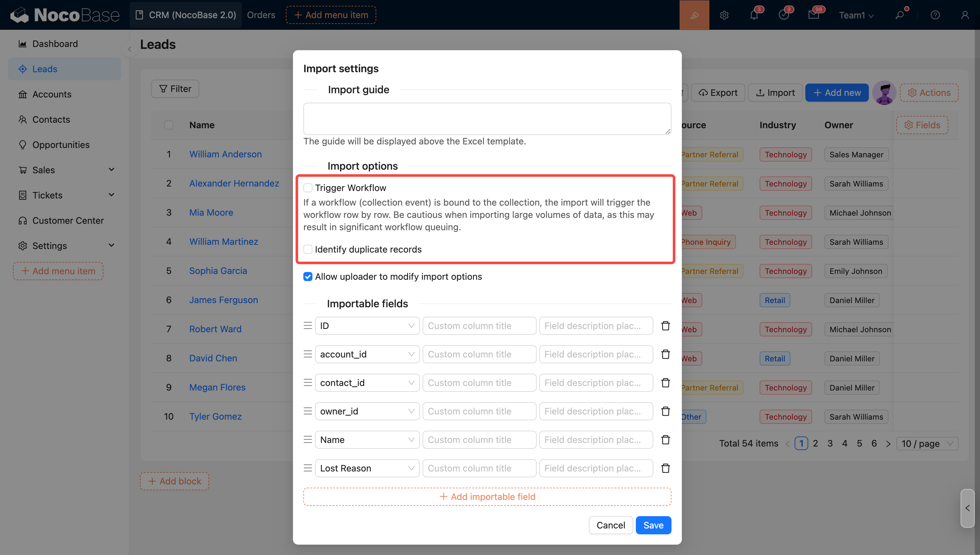Click trash icon for Lost Reason field
Image resolution: width=980 pixels, height=555 pixels.
click(x=665, y=468)
